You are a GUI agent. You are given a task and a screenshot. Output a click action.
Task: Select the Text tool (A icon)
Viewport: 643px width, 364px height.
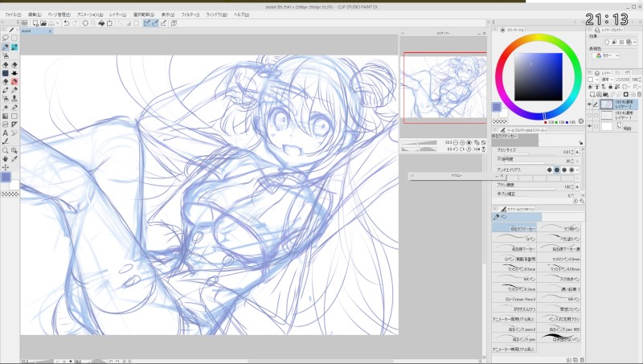coord(6,133)
